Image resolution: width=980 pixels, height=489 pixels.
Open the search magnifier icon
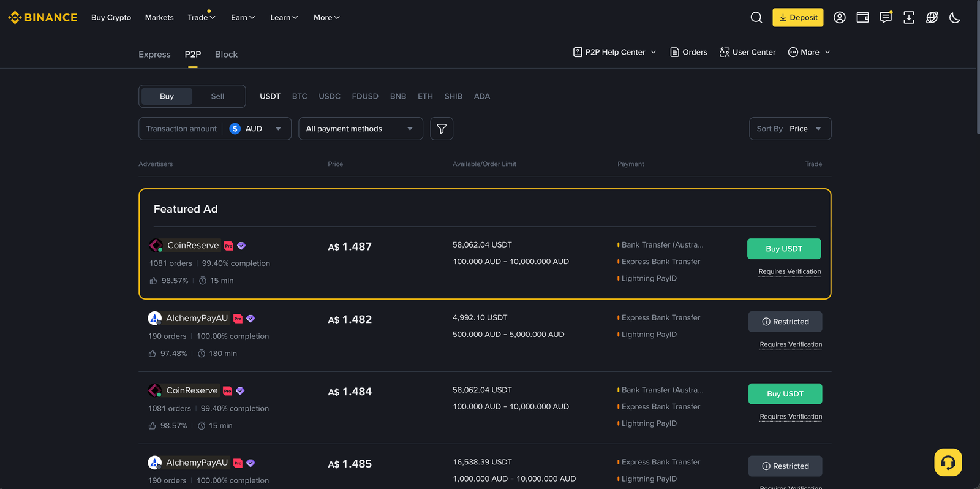point(756,17)
